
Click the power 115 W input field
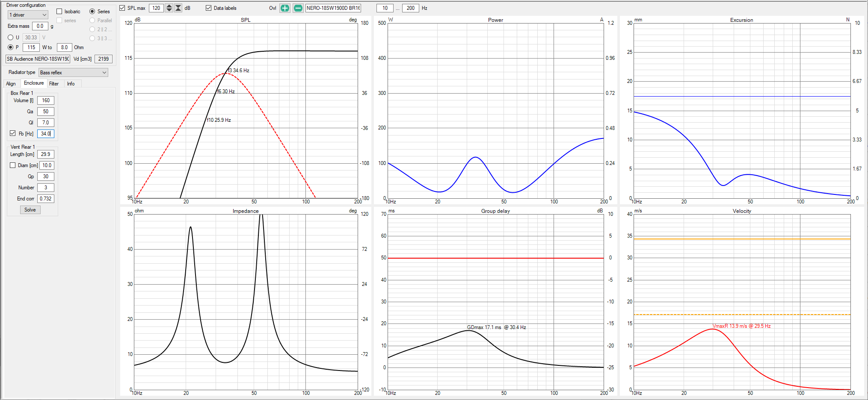[x=31, y=47]
